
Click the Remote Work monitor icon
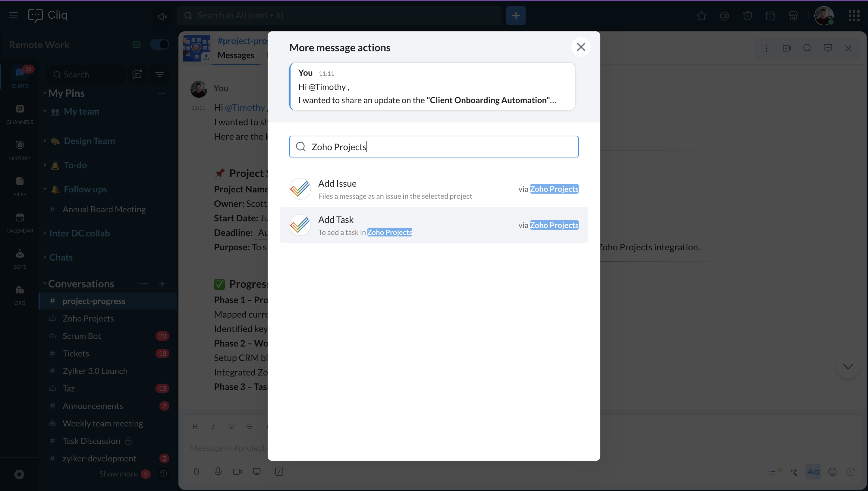coord(137,45)
